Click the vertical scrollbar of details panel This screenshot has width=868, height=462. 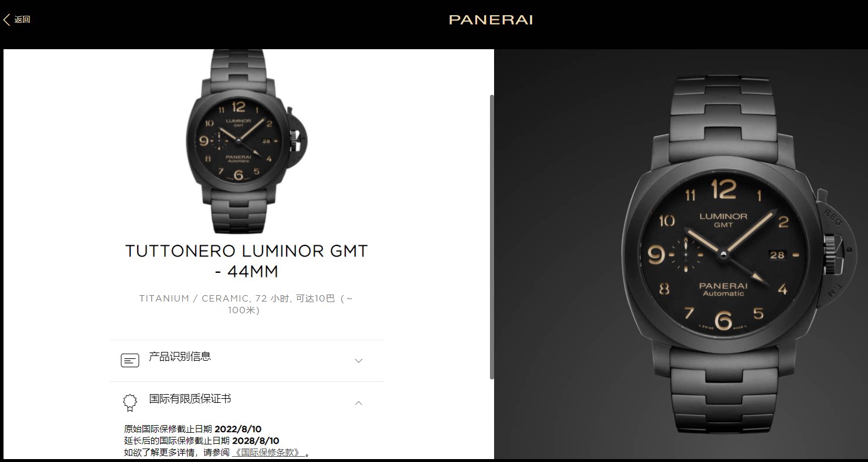coord(491,237)
